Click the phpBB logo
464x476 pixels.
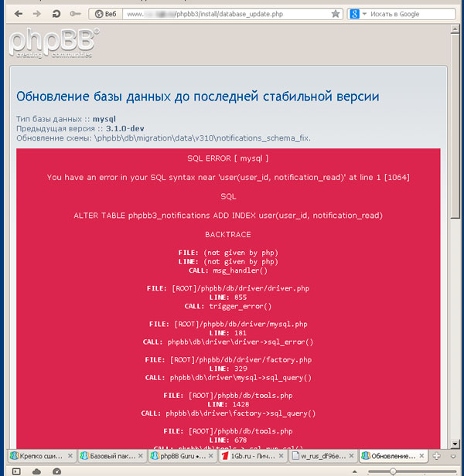coord(54,42)
